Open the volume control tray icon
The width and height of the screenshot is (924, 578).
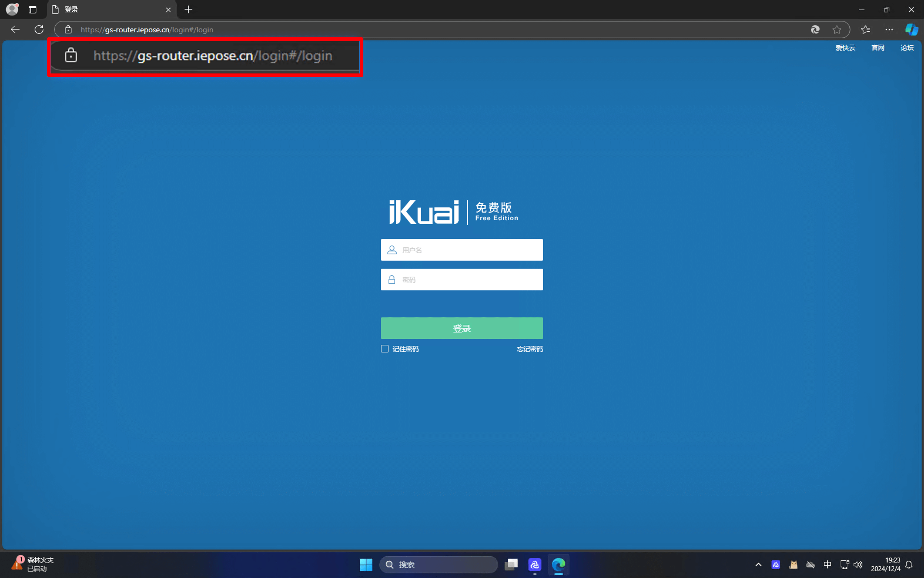pos(858,564)
